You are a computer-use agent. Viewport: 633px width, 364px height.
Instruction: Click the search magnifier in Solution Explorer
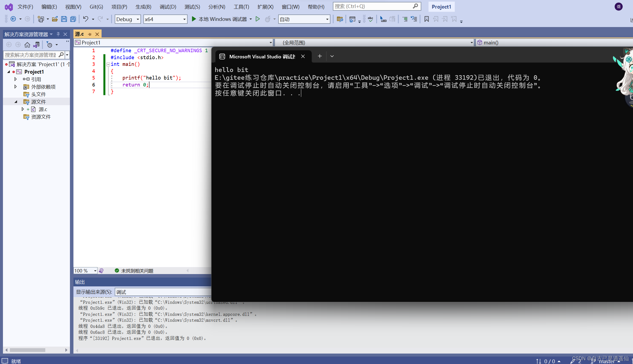pyautogui.click(x=61, y=55)
